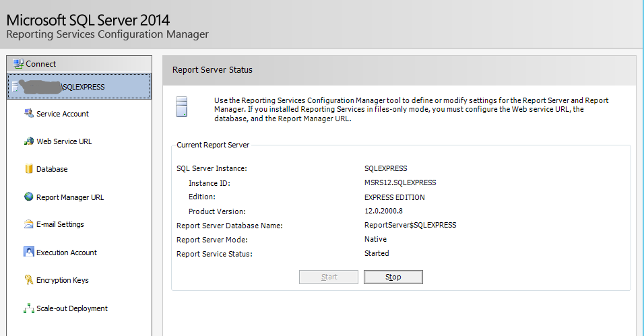Image resolution: width=644 pixels, height=336 pixels.
Task: Click the Execution Account person icon
Action: [29, 252]
